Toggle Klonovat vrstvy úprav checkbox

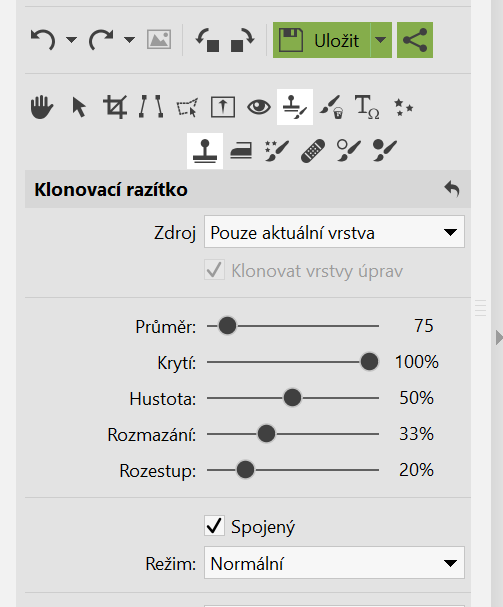coord(214,270)
